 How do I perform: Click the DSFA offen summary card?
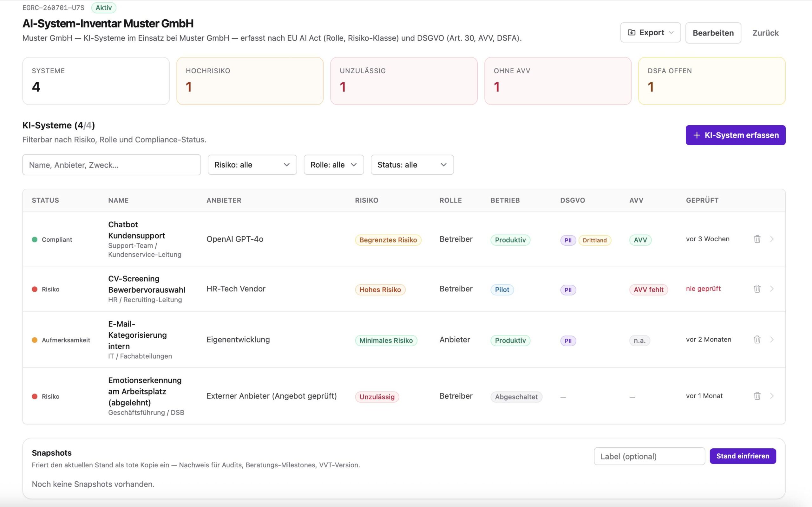tap(712, 81)
